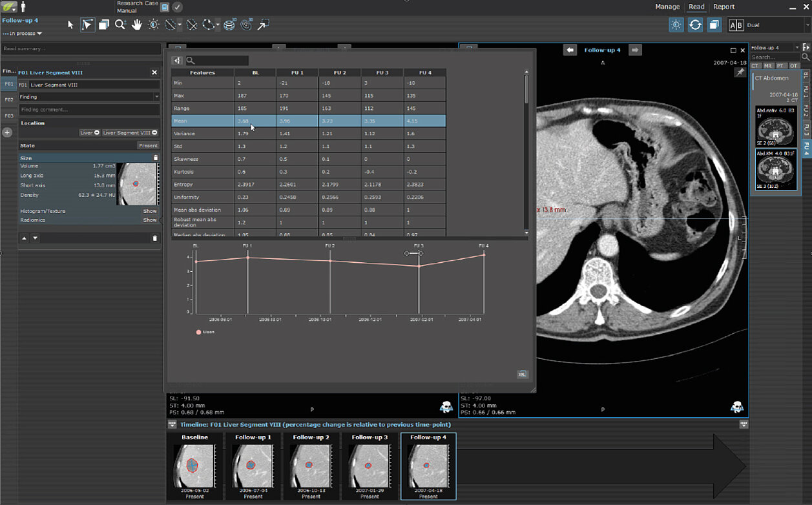Open the Follow-up 2 timeline thumbnail
812x505 pixels.
pos(311,466)
